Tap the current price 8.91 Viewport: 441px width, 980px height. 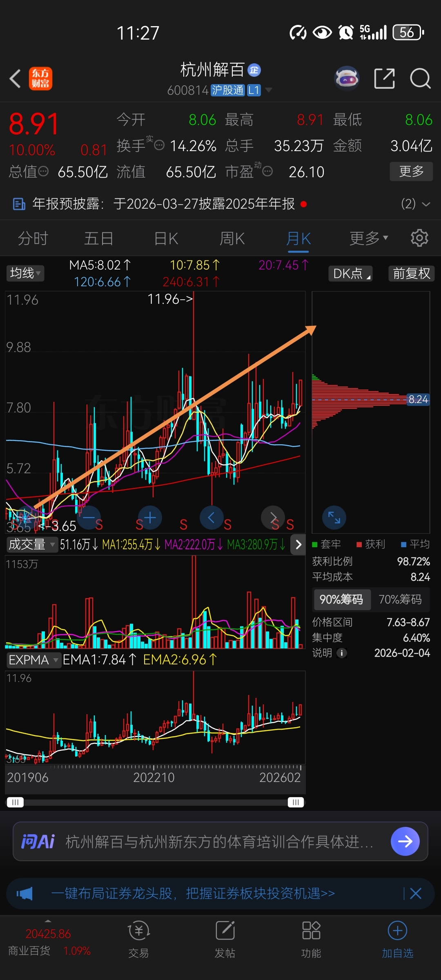coord(34,124)
